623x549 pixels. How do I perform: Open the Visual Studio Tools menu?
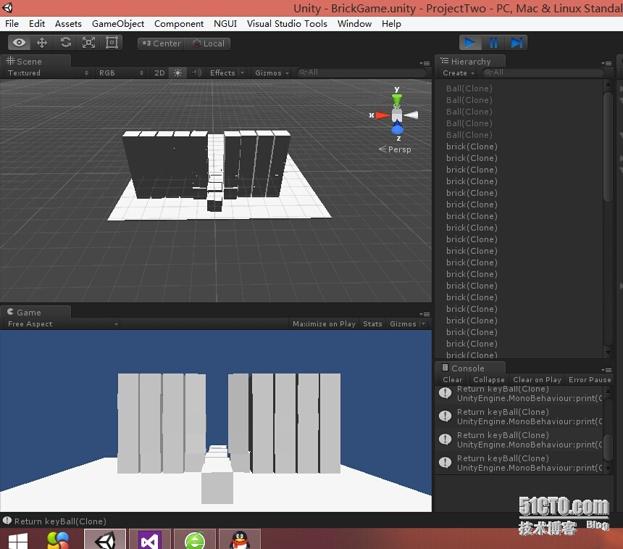pos(287,24)
